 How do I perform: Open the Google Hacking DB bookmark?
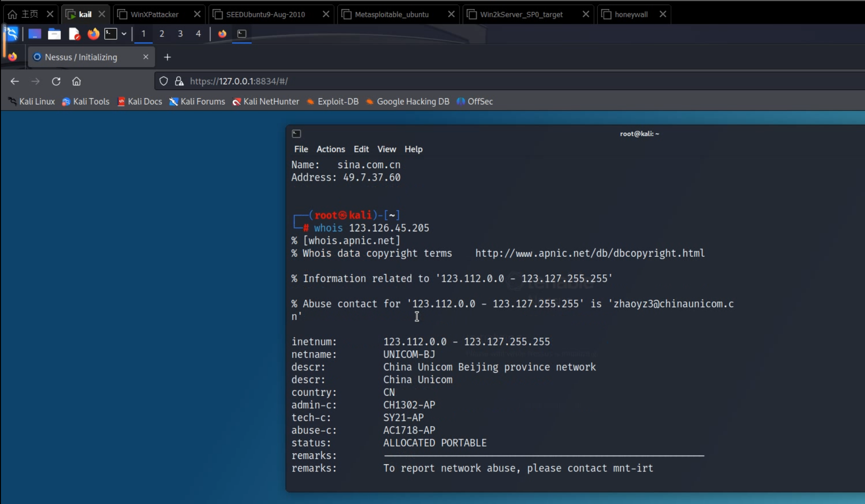[408, 102]
